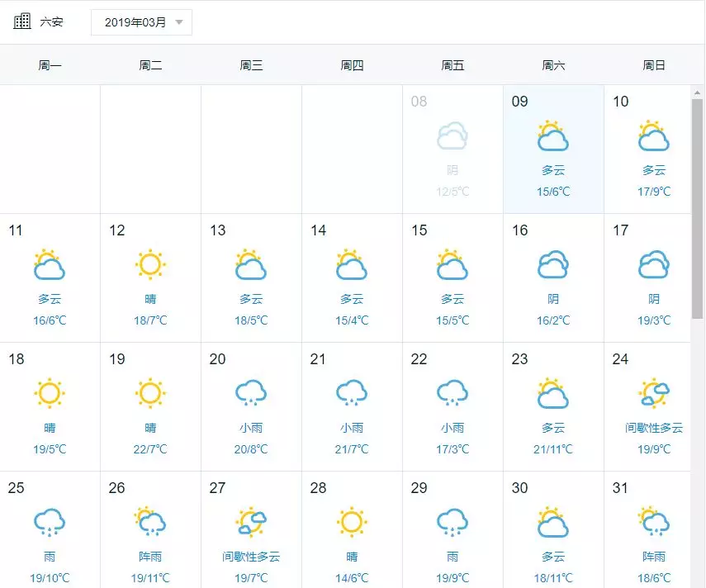This screenshot has width=706, height=588.
Task: Click the city building icon beside 六安
Action: point(22,21)
